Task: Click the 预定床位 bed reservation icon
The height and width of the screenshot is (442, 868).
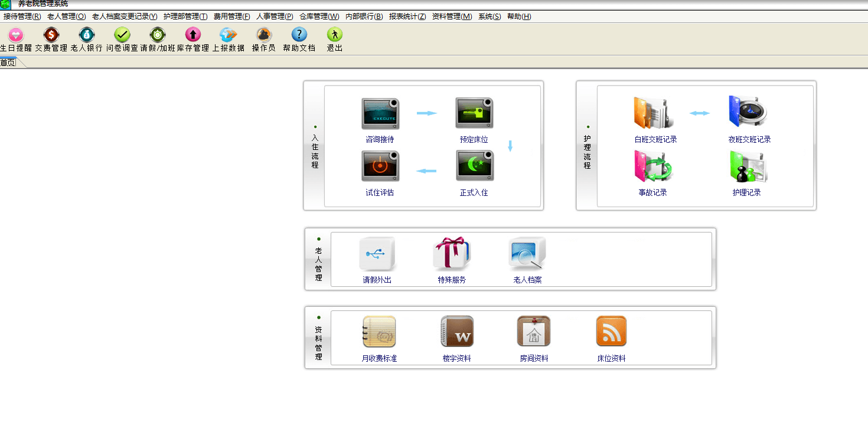Action: tap(474, 113)
